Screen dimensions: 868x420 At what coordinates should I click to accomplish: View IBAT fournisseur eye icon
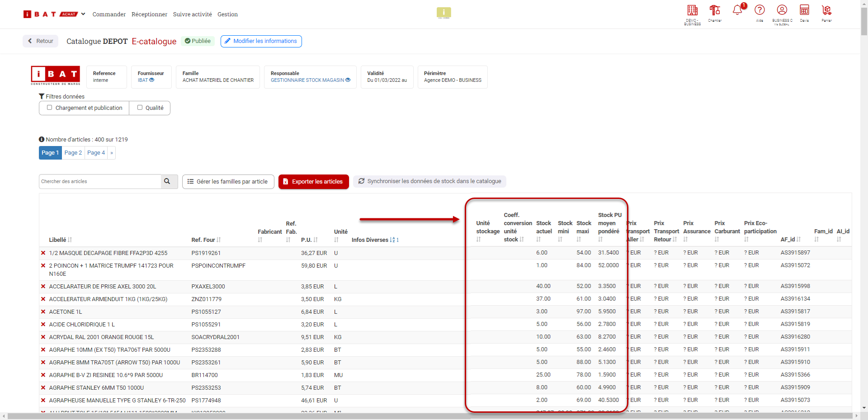[x=152, y=80]
